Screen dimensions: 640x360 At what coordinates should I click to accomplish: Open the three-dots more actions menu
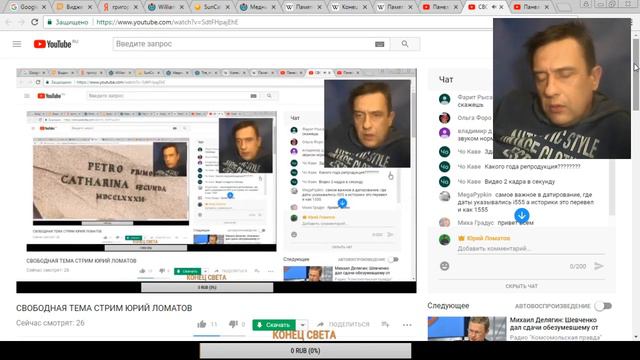407,325
